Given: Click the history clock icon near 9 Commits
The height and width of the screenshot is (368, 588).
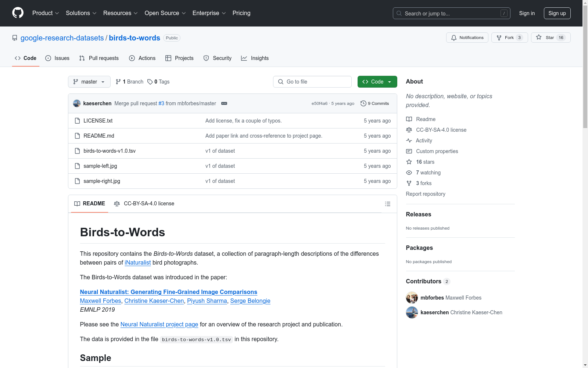Looking at the screenshot, I should (363, 103).
